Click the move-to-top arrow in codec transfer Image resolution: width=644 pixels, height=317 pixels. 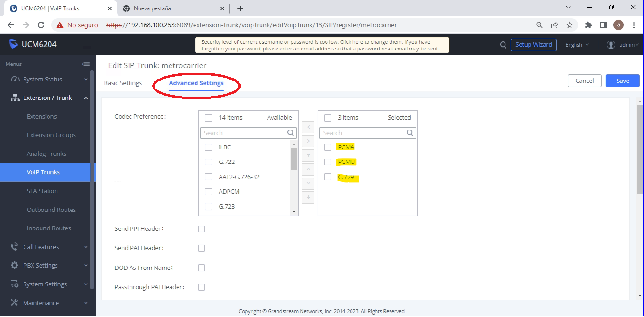click(308, 155)
